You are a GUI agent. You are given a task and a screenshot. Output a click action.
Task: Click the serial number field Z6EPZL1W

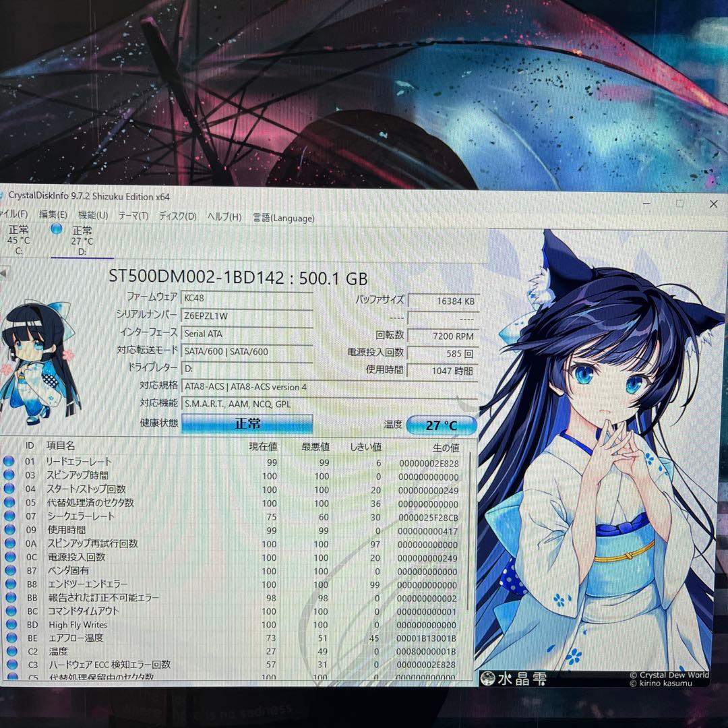247,315
